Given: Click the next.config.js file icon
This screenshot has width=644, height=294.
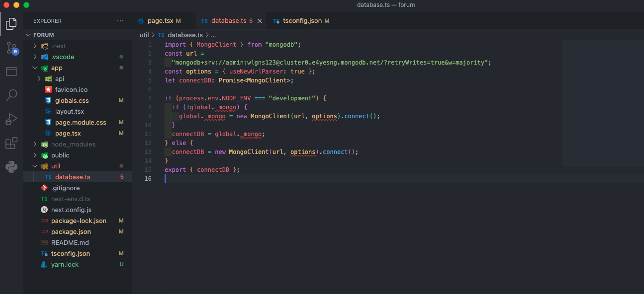Looking at the screenshot, I should (x=44, y=210).
